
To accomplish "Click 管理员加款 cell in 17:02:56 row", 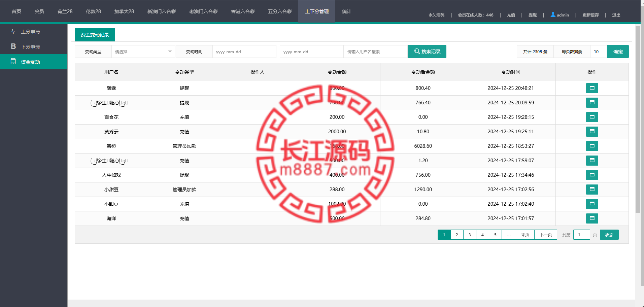I will 184,190.
